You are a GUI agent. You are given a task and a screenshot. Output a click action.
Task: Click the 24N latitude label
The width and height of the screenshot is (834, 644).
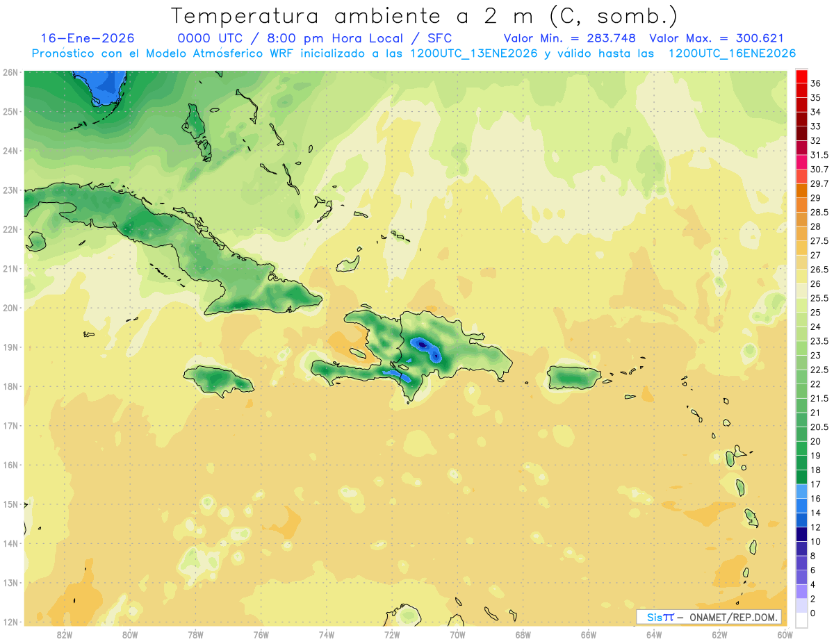tap(10, 151)
